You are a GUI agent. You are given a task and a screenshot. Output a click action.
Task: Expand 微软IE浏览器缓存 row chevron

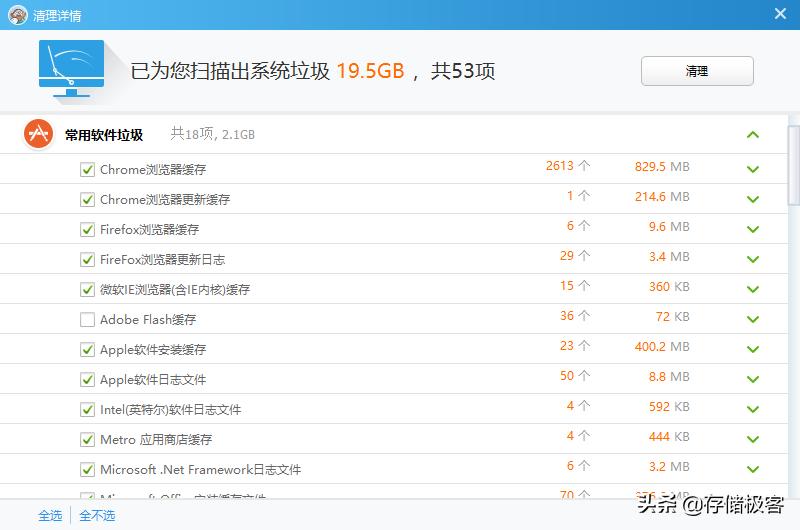point(753,289)
